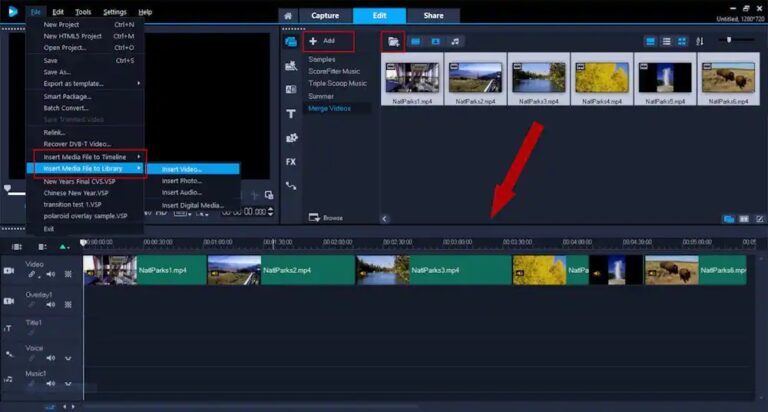Open the green track manager dropdown arrow
The width and height of the screenshot is (768, 412).
[x=64, y=247]
